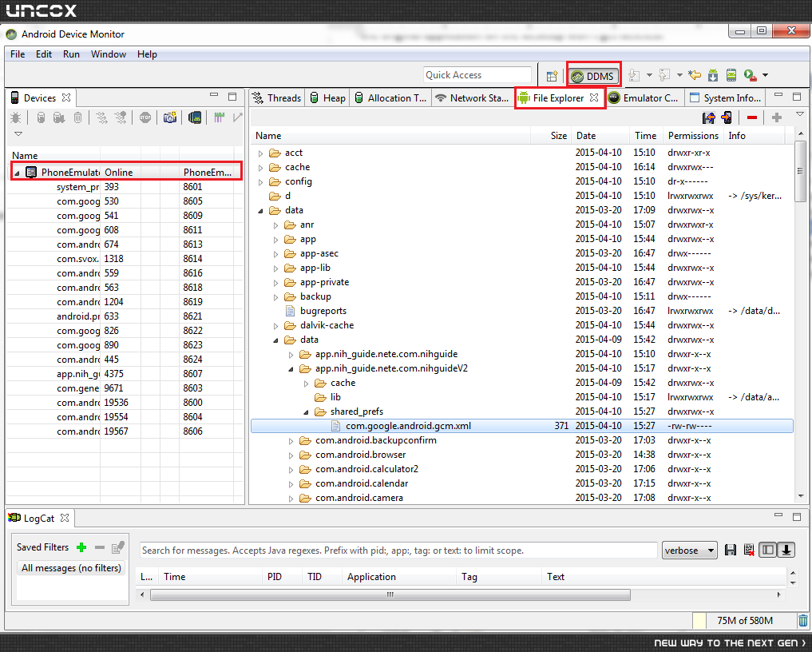Click the Dump HPROF file icon
The image size is (812, 652).
[59, 117]
